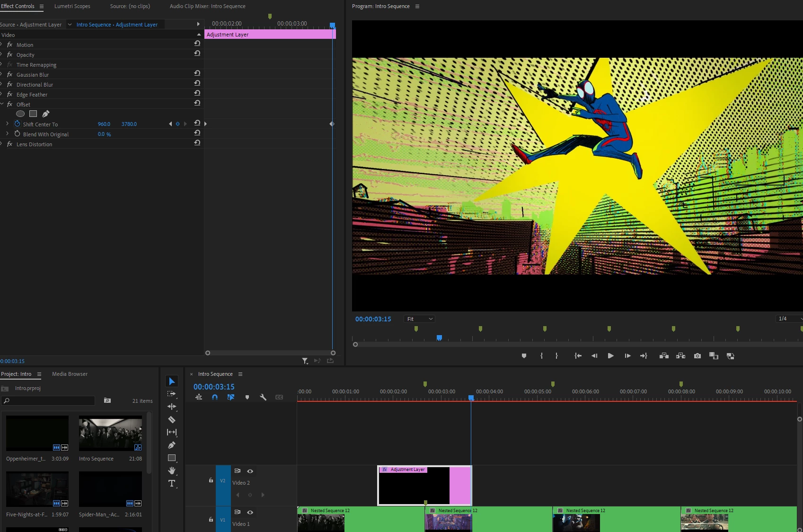Reset the Gaussian Blur effect
This screenshot has height=532, width=803.
(x=197, y=73)
